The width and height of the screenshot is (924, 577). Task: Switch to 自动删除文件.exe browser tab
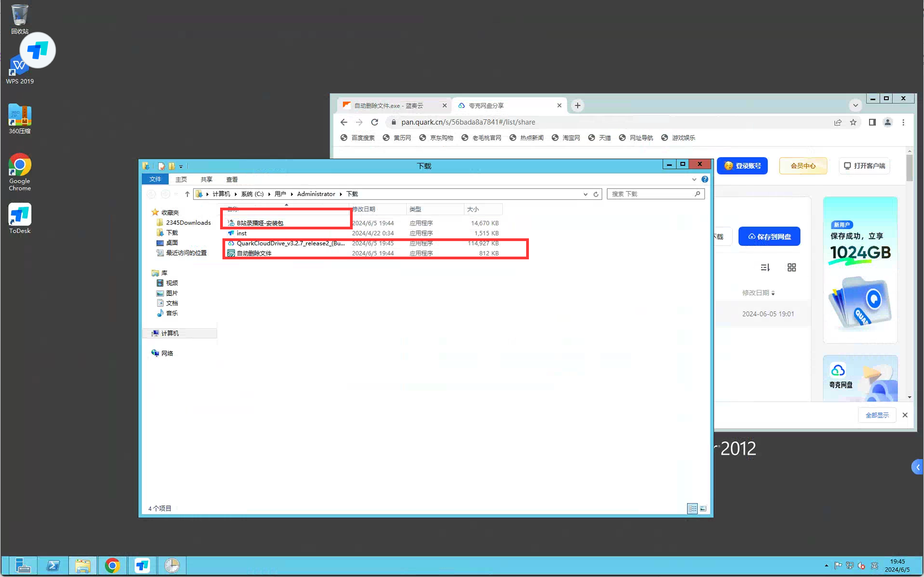point(389,106)
